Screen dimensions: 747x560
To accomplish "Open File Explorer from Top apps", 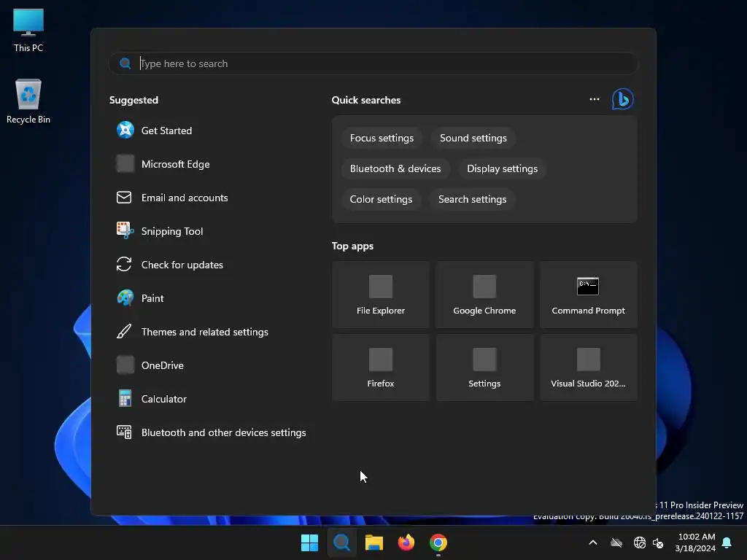I will click(x=381, y=295).
